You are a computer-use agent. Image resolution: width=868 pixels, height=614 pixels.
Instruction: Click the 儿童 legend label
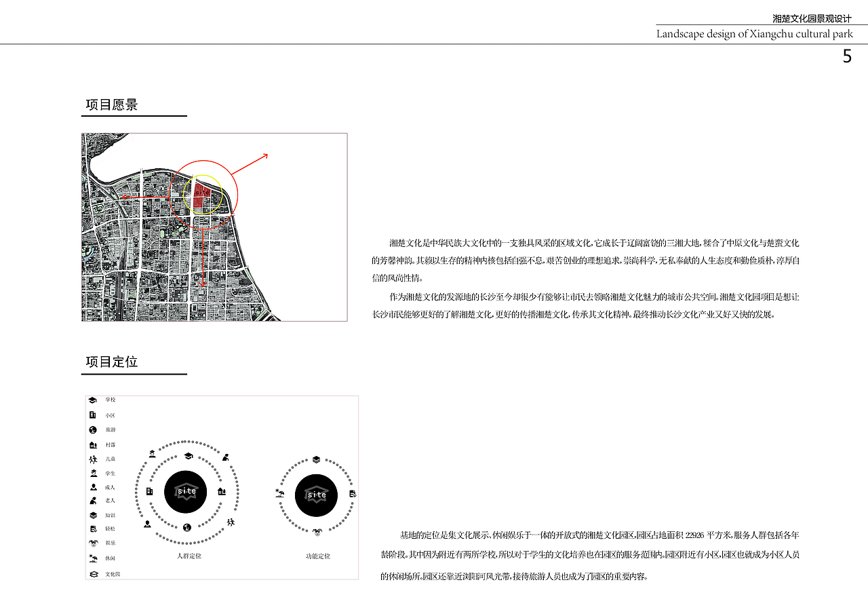(111, 459)
